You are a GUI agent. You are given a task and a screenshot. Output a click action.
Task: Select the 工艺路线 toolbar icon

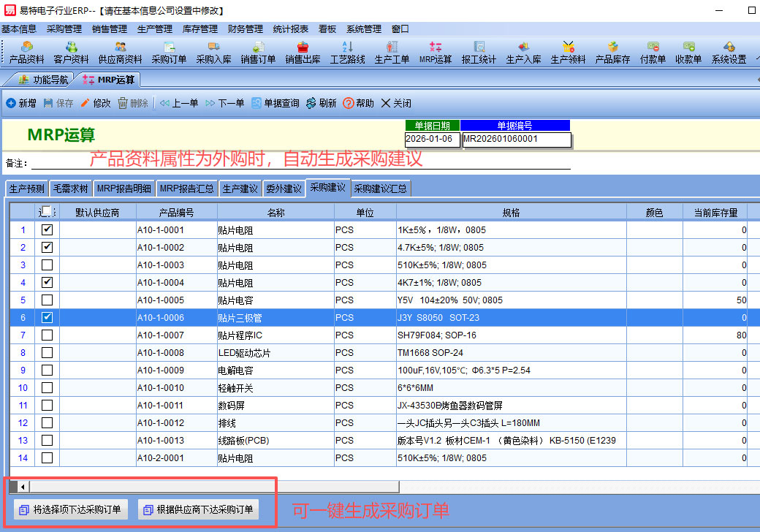pos(347,52)
